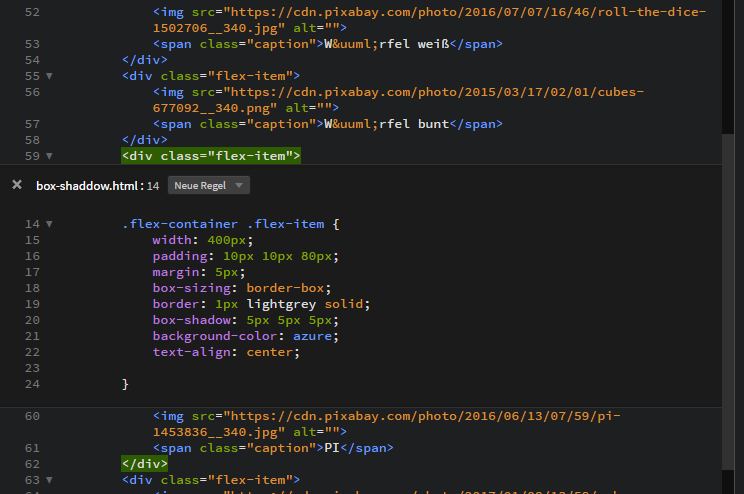Click line number 18 in the gutter
744x494 pixels.
tap(31, 288)
